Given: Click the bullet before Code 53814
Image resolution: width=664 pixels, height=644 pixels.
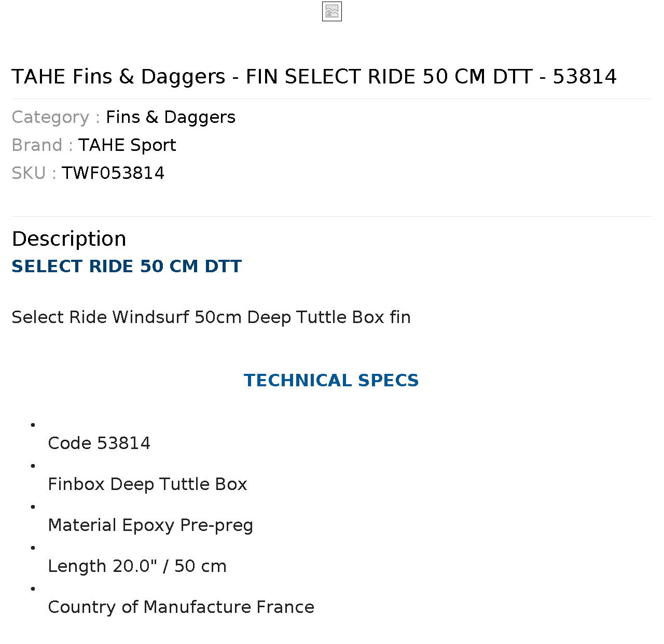Looking at the screenshot, I should point(33,425).
